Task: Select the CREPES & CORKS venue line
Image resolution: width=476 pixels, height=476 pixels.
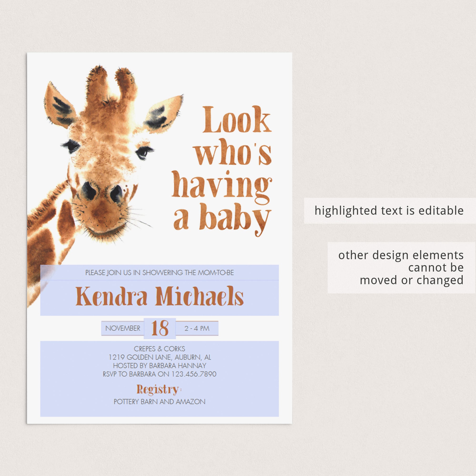Action: coord(159,349)
